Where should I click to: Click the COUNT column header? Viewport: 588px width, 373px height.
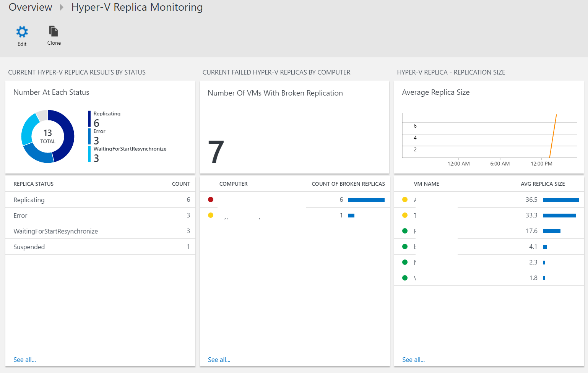pyautogui.click(x=181, y=184)
